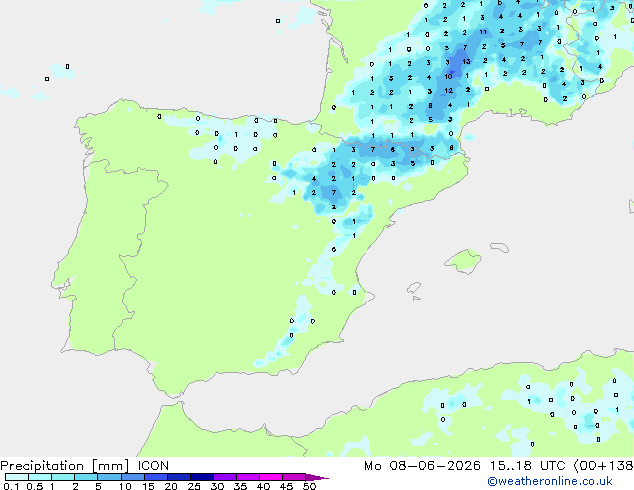Click the "30" legend label

(x=217, y=486)
